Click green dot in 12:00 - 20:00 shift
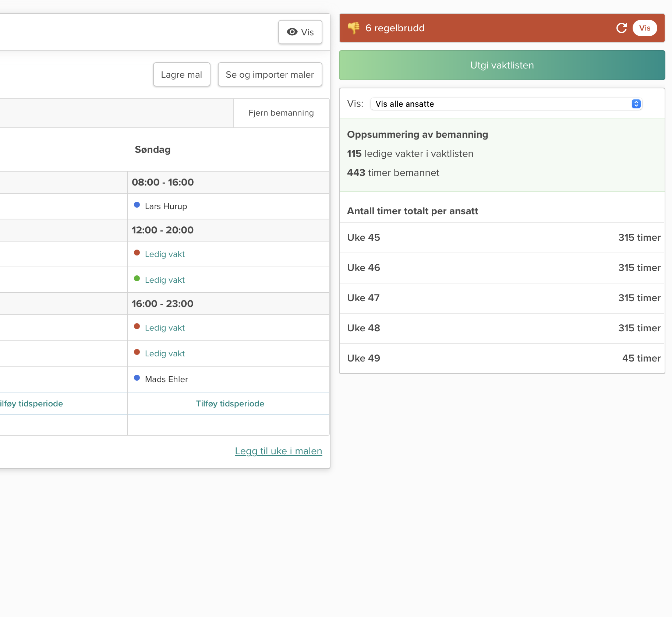The height and width of the screenshot is (617, 672). [137, 278]
